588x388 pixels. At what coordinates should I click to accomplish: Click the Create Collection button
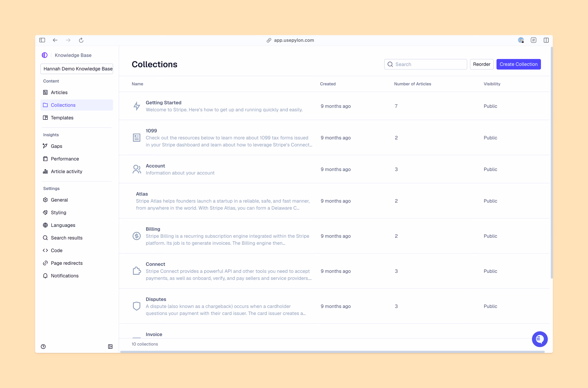[x=518, y=64]
